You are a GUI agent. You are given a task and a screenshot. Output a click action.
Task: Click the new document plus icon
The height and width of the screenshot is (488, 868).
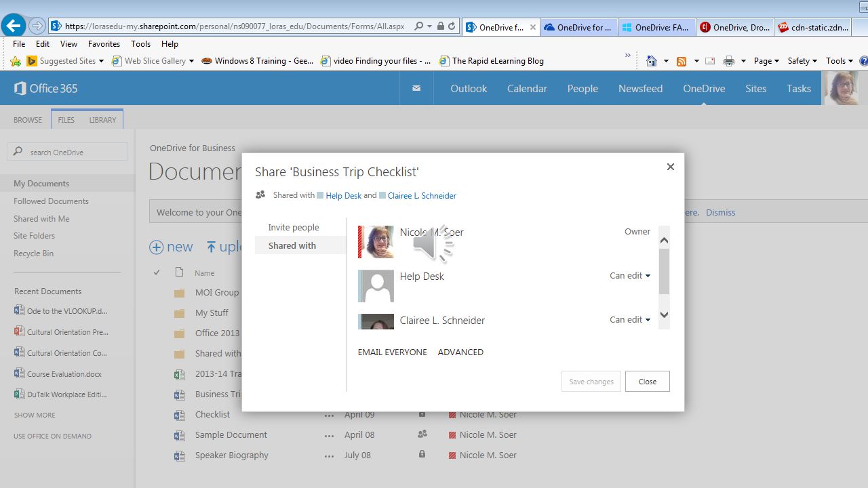157,247
